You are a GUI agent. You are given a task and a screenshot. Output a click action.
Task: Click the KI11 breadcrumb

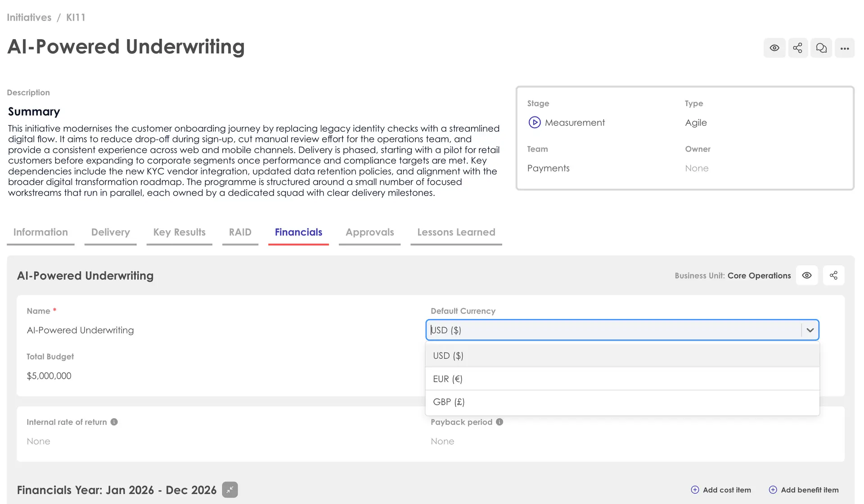point(76,18)
